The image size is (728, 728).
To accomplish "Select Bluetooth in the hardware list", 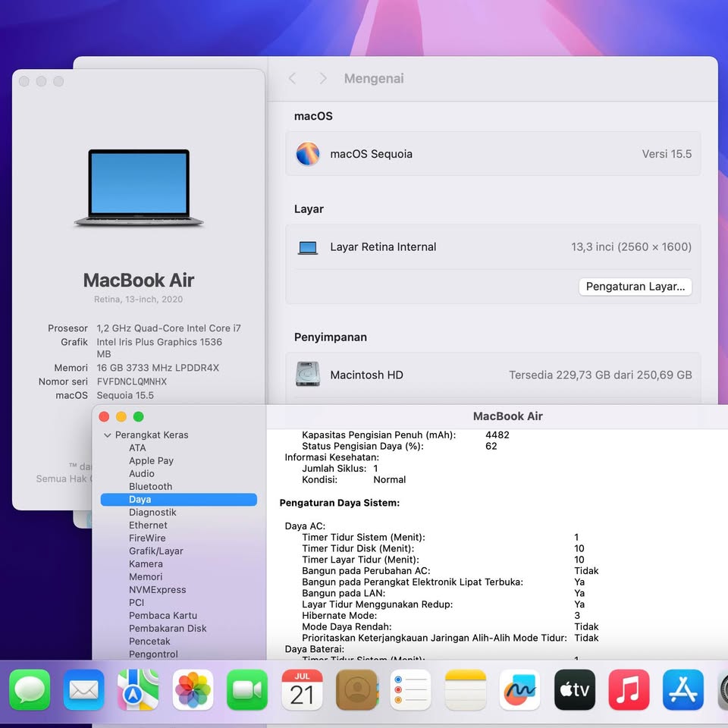I will [150, 487].
